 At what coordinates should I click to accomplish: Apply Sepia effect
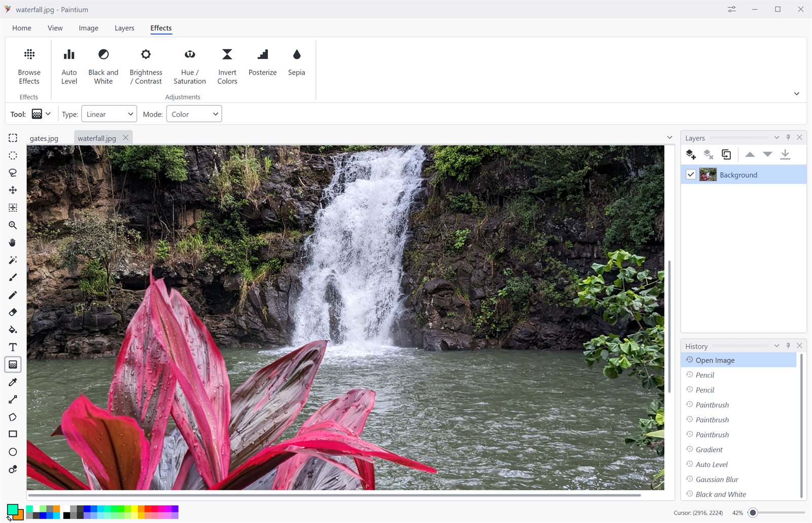(296, 62)
